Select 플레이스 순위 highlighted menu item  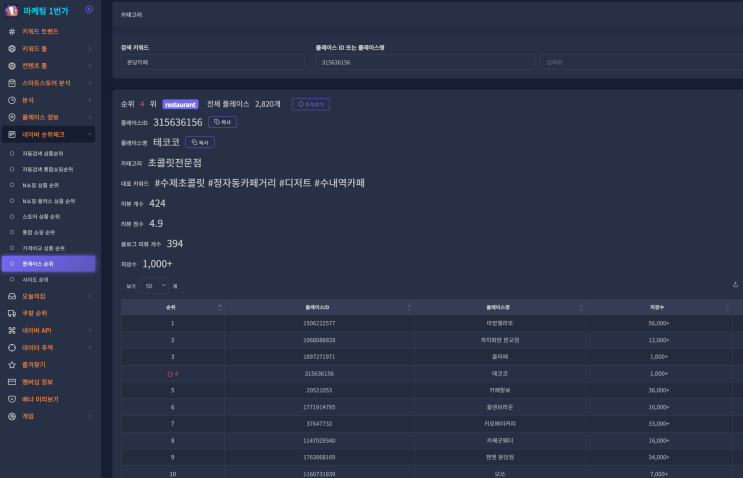tap(48, 264)
